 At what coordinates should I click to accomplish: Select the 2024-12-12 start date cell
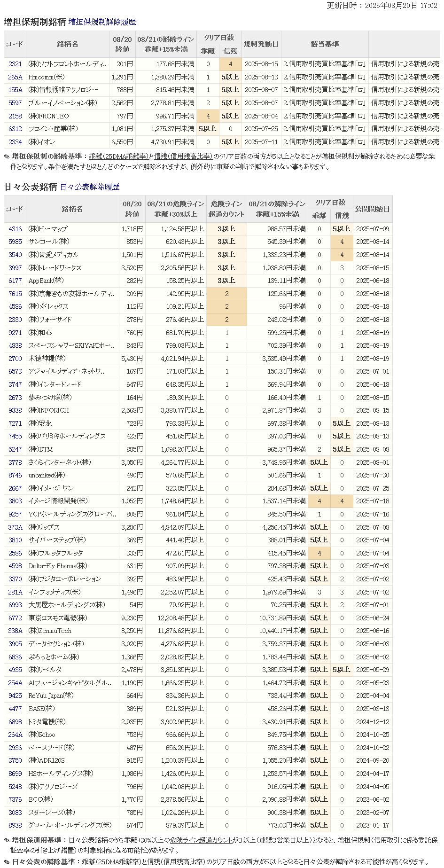pyautogui.click(x=373, y=721)
